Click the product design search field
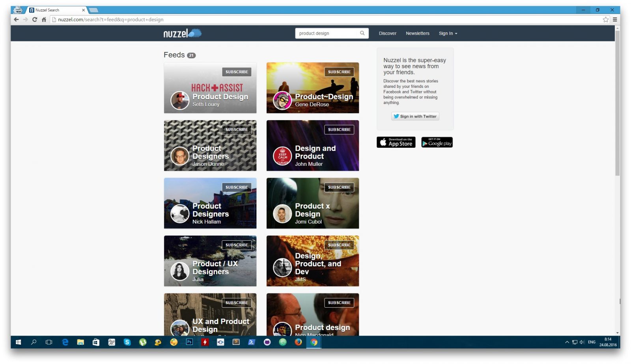Screen dimensions: 631x364 (327, 33)
